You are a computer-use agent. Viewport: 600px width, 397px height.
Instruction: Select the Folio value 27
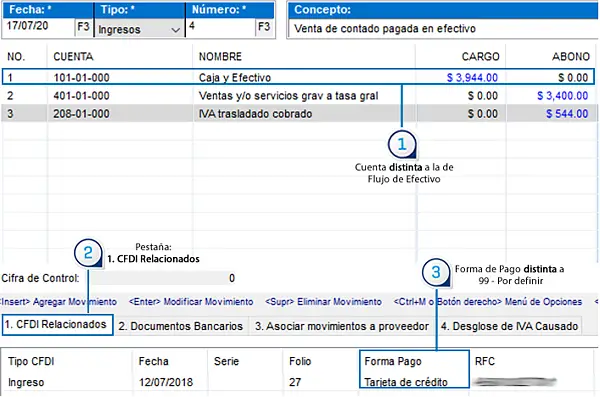[295, 382]
